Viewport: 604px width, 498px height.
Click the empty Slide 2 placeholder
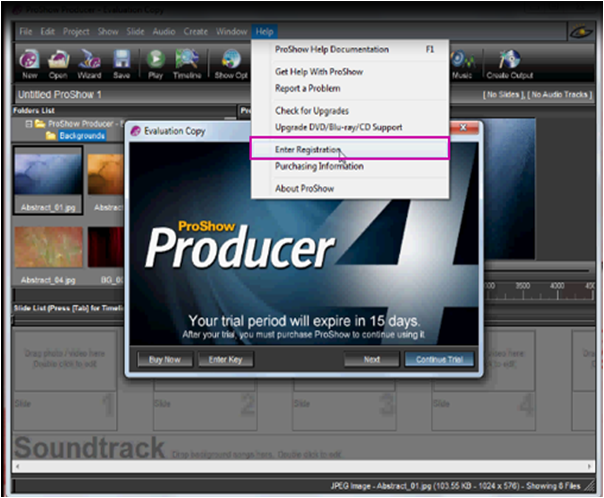(x=205, y=404)
